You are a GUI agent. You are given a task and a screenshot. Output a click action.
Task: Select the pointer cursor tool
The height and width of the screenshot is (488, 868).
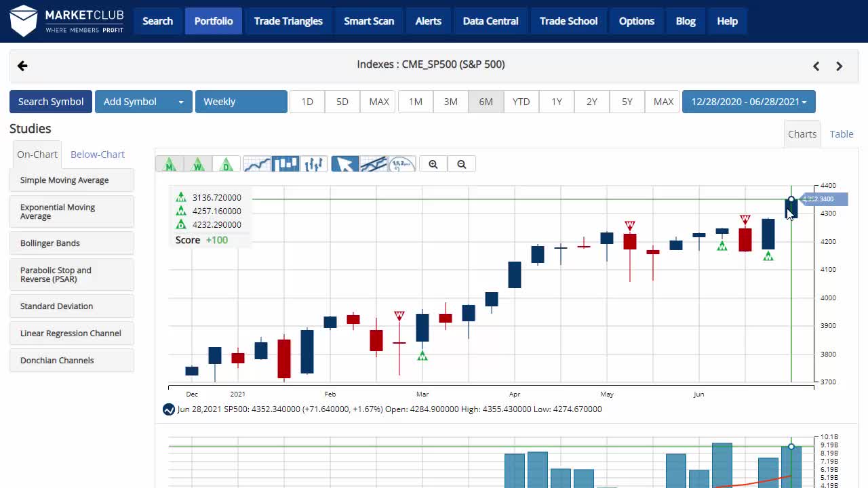point(344,164)
